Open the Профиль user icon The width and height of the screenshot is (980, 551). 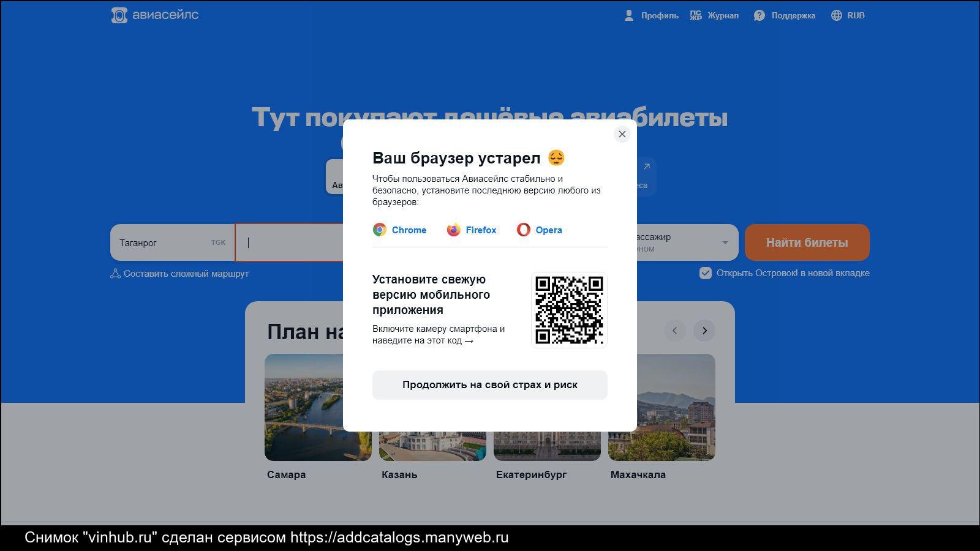[629, 16]
